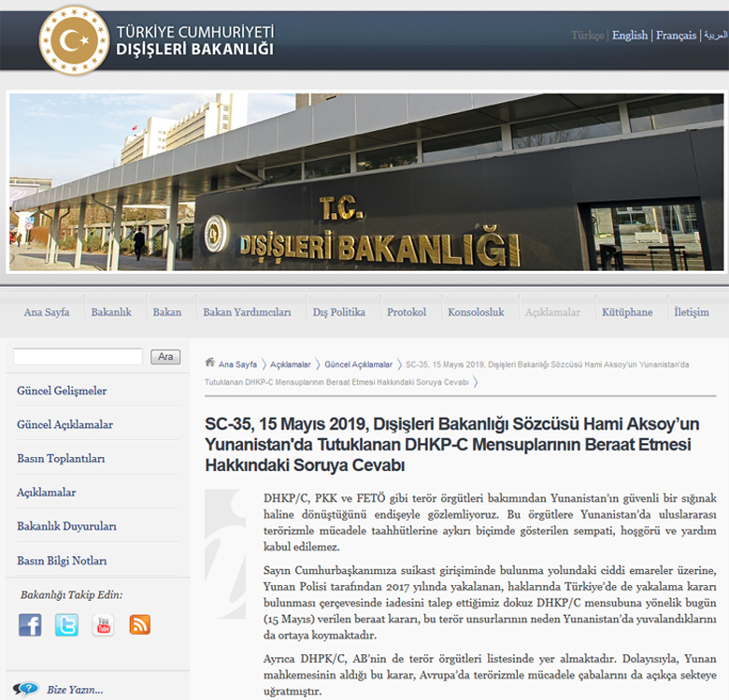Image resolution: width=729 pixels, height=700 pixels.
Task: Click the Facebook follow icon
Action: pos(30,625)
